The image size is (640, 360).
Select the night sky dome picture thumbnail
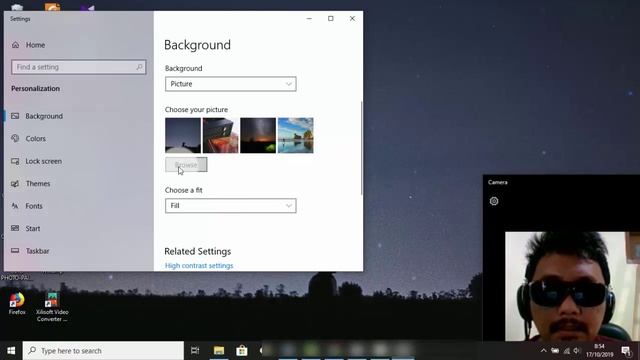[x=183, y=136]
